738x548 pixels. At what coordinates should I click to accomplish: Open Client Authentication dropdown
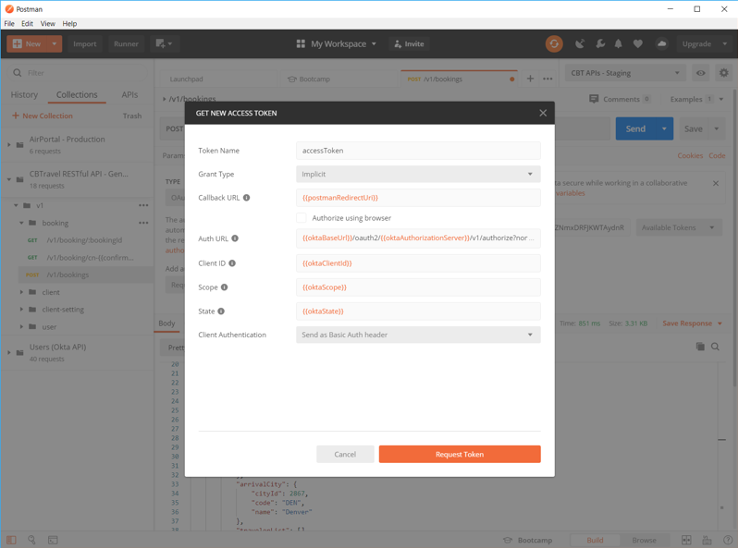pyautogui.click(x=418, y=335)
